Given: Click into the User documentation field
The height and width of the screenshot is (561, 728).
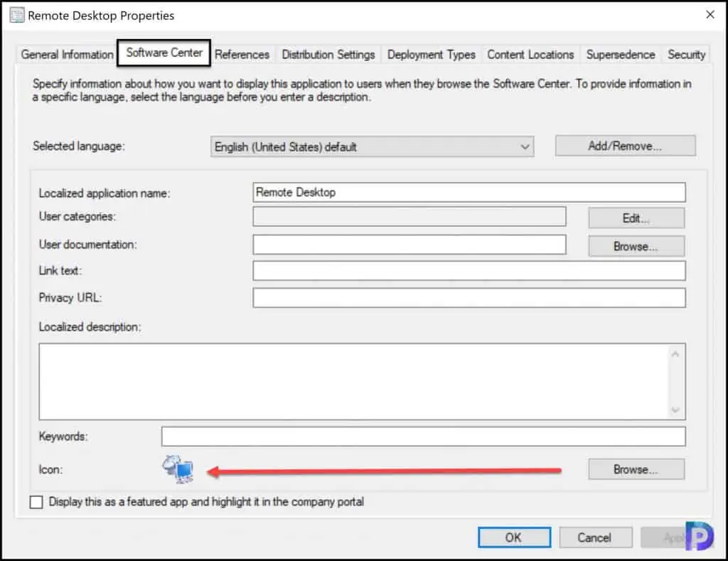Looking at the screenshot, I should 409,245.
